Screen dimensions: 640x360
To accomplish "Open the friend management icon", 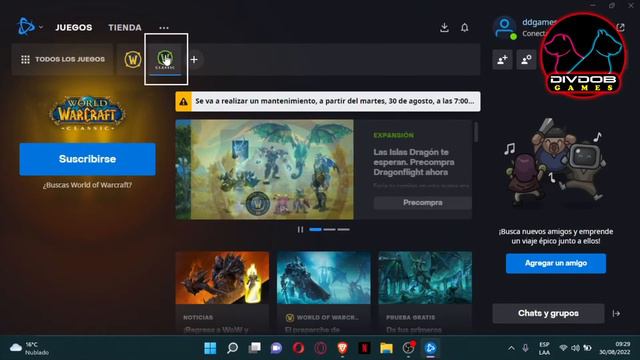I will [527, 60].
